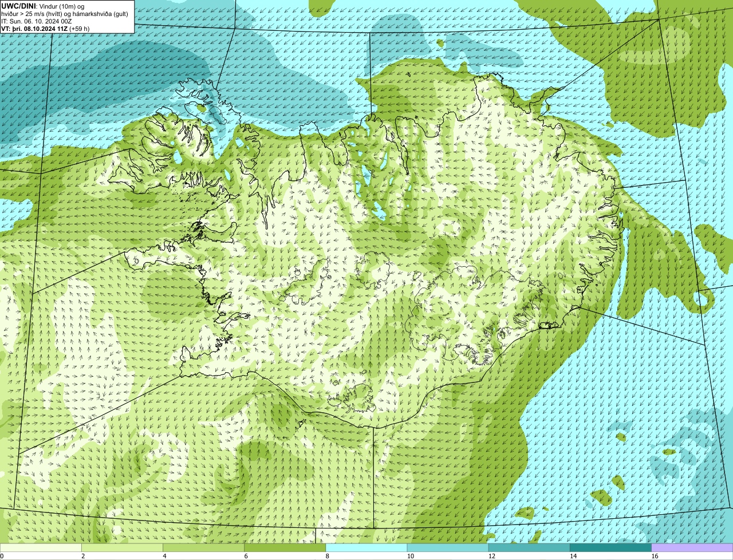This screenshot has height=560, width=733.
Task: Click the "6" label on the color scale
Action: tap(246, 556)
